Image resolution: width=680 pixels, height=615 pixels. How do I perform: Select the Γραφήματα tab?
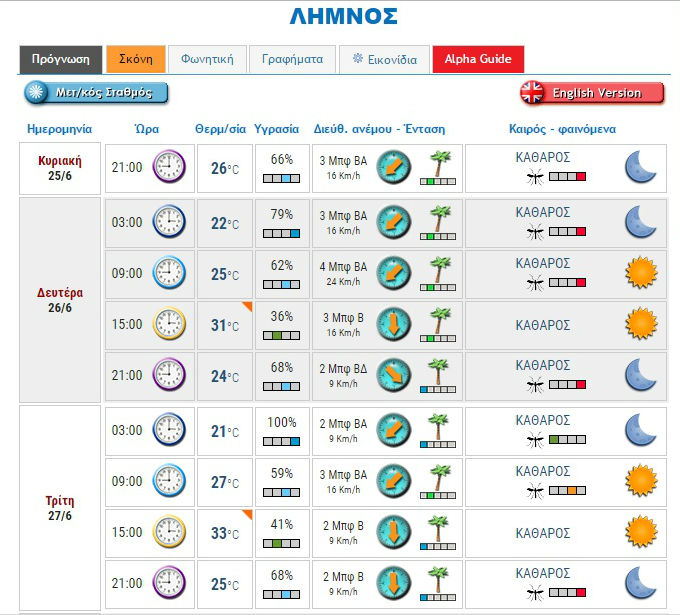point(292,59)
